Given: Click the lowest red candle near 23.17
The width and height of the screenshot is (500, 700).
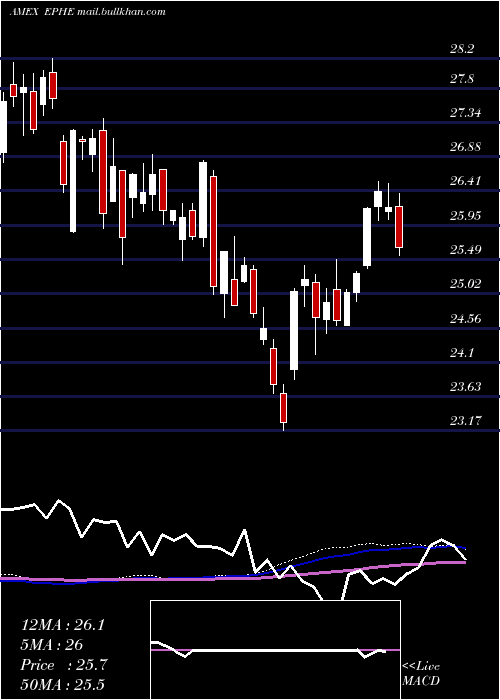Looking at the screenshot, I should (283, 408).
